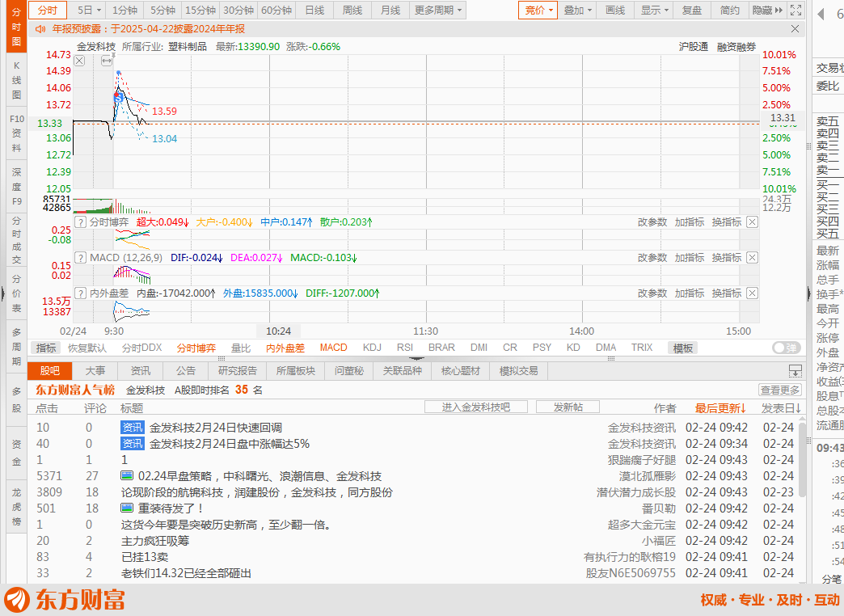This screenshot has height=616, width=844.
Task: Close the 内外盘差 indicator panel
Action: pyautogui.click(x=753, y=293)
